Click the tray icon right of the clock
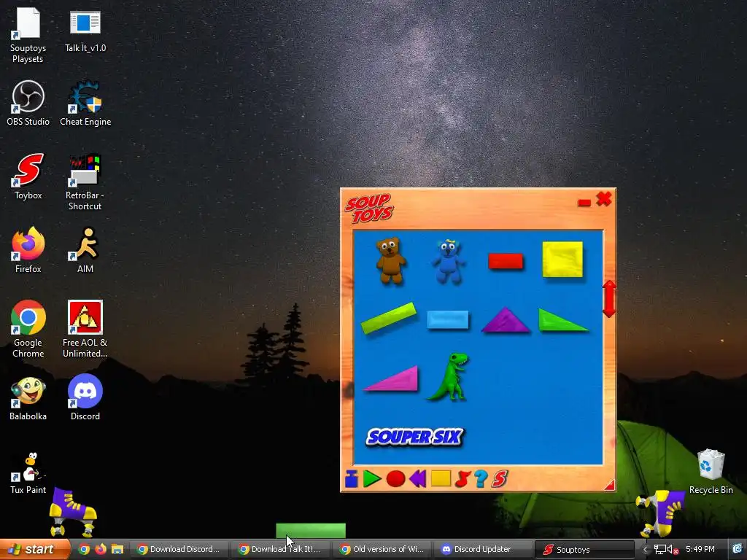 738,549
